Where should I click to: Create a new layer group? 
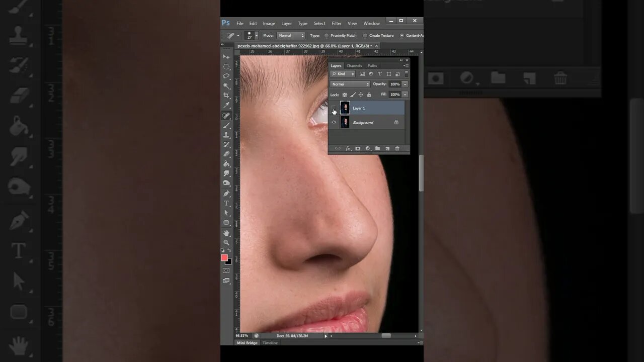377,148
